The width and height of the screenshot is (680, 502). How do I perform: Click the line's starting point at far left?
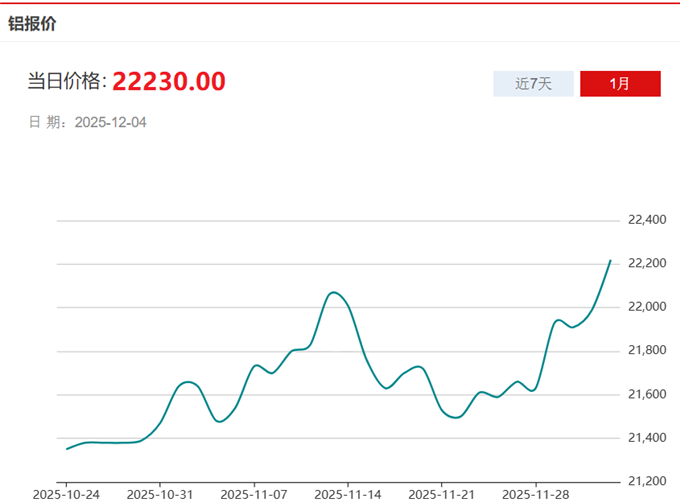(x=67, y=449)
